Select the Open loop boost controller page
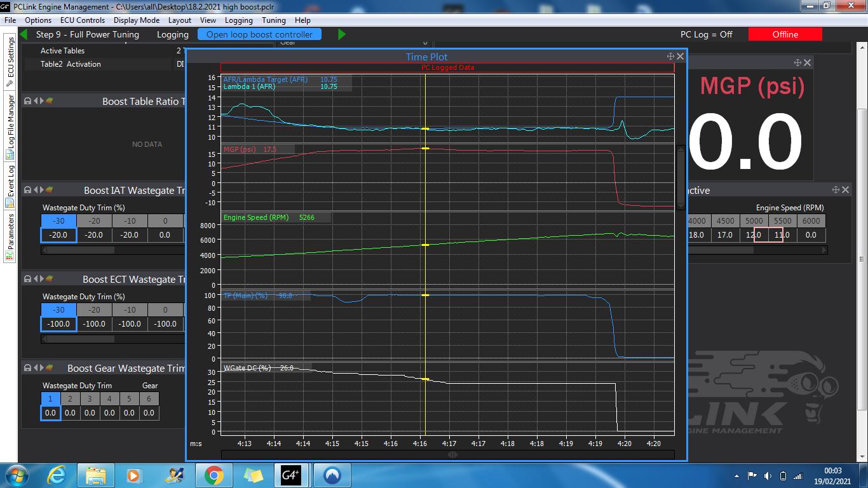This screenshot has height=488, width=868. (260, 34)
